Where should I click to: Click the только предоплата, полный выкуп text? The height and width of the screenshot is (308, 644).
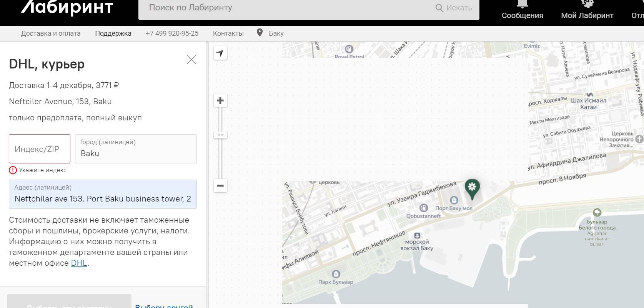point(75,118)
